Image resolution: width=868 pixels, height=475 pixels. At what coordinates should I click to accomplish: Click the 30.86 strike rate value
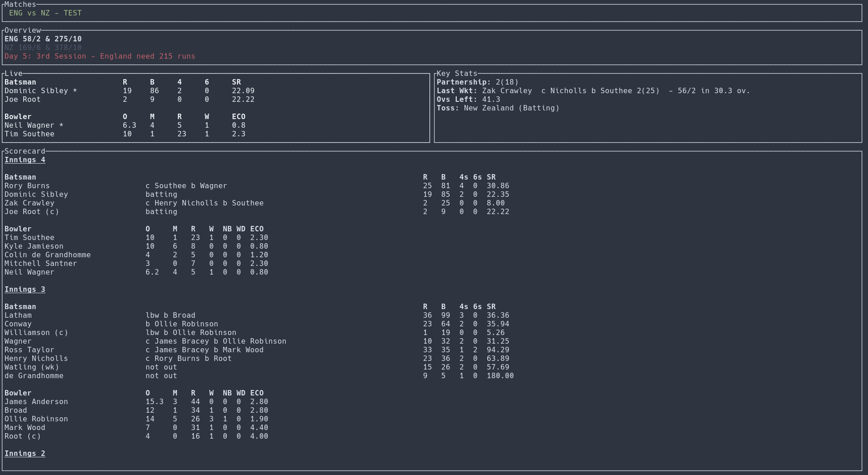click(x=498, y=186)
